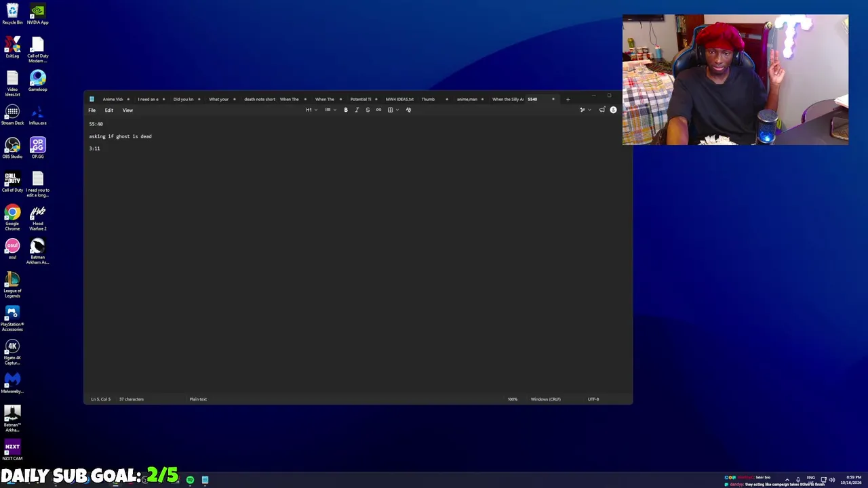Select the Malwarebytes desktop icon
The height and width of the screenshot is (488, 868).
click(12, 383)
